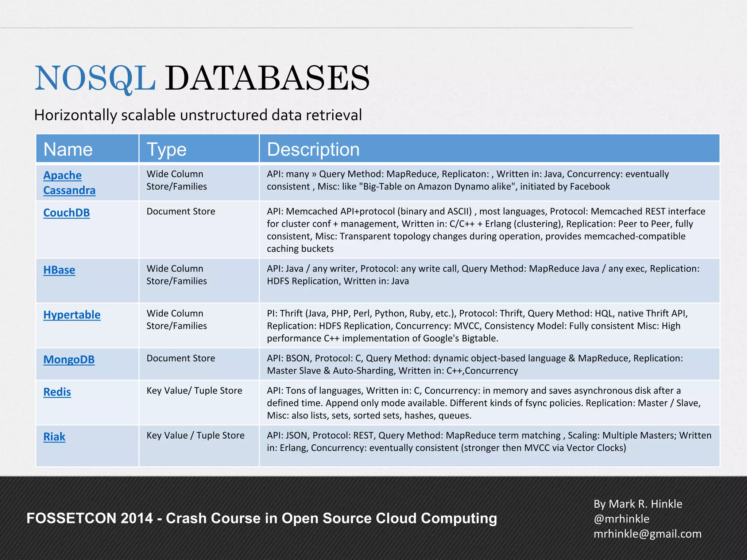Select Riak's 'Key Value / Tuple Store' cell

(199, 446)
